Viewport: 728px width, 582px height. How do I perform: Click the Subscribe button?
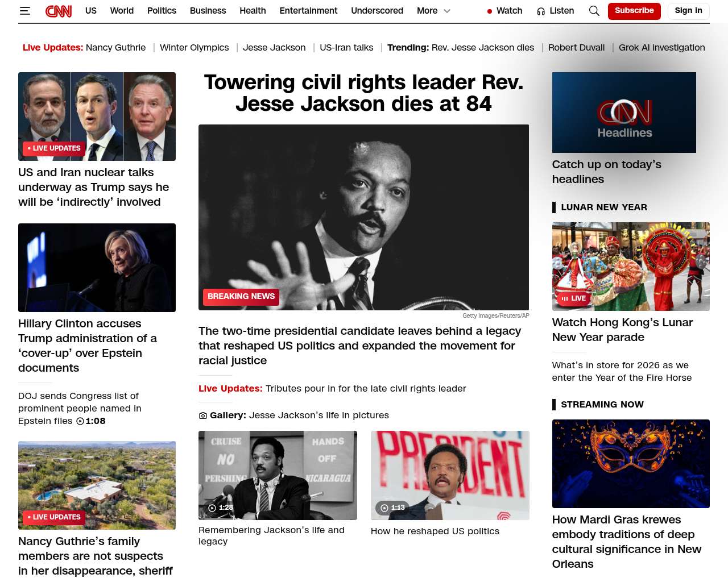point(634,11)
